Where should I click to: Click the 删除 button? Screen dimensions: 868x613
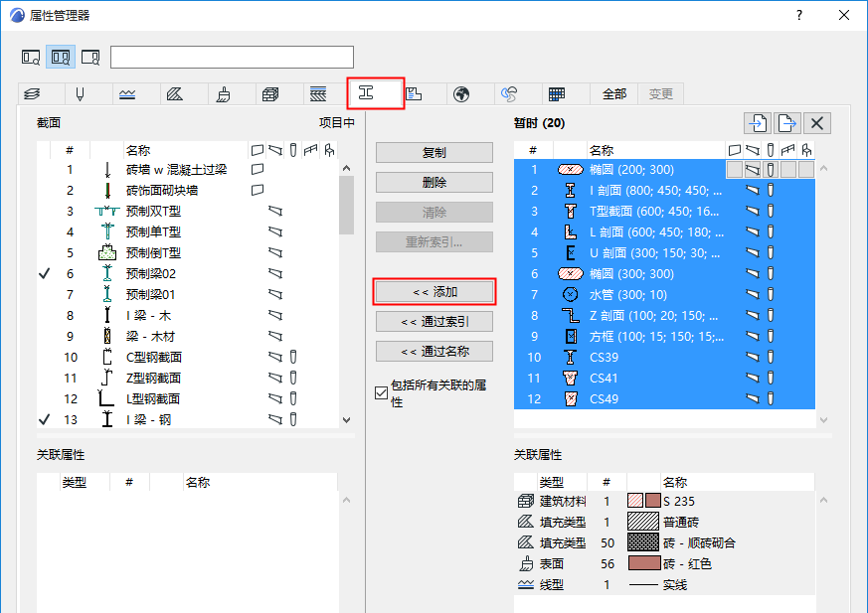click(434, 183)
